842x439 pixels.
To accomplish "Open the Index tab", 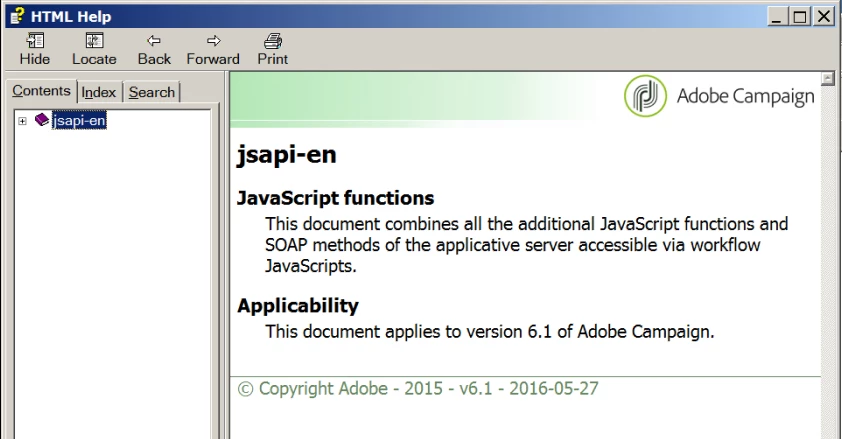I will tap(99, 92).
